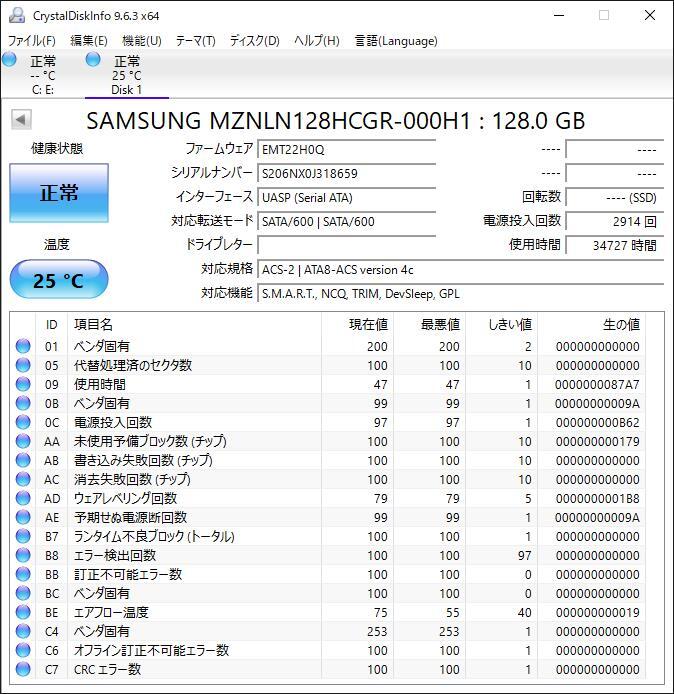Select the 代替処理済のセクタ数 row name
The width and height of the screenshot is (674, 694).
[x=133, y=365]
